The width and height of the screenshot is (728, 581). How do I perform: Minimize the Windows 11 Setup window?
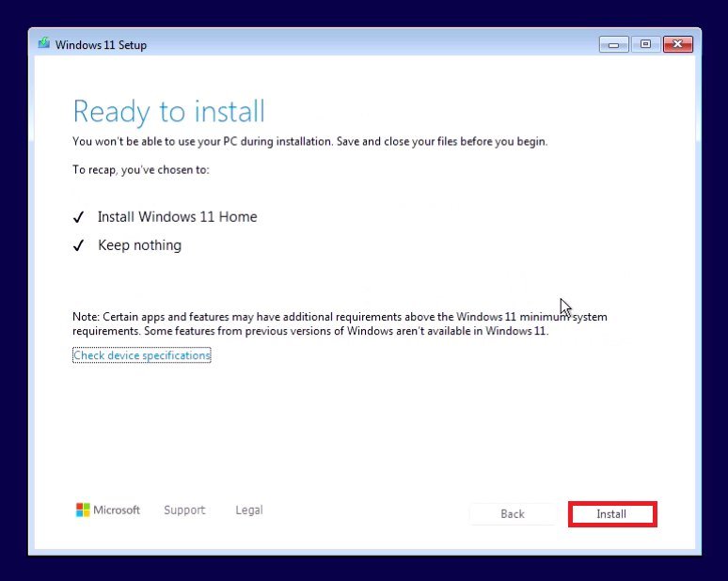tap(614, 44)
